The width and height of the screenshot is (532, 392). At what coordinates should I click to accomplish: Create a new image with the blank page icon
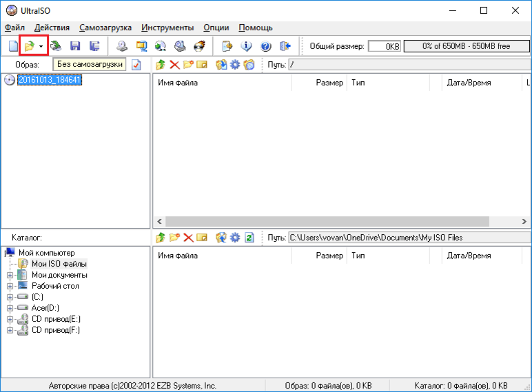(13, 46)
